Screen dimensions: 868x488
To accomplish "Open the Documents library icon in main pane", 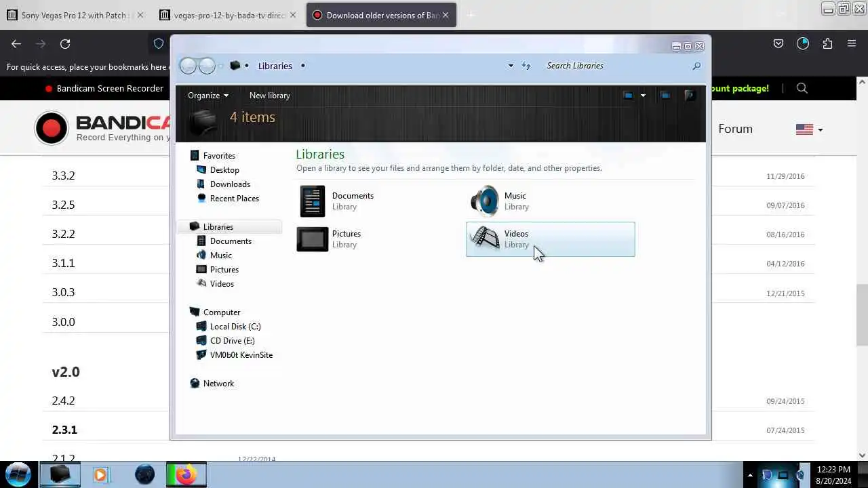I will (313, 201).
